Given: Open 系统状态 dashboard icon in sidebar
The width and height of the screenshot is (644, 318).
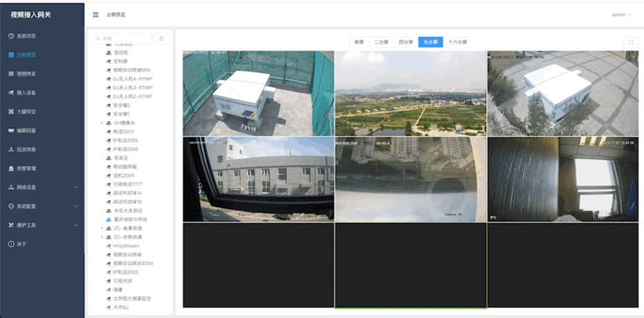Looking at the screenshot, I should click(x=11, y=36).
